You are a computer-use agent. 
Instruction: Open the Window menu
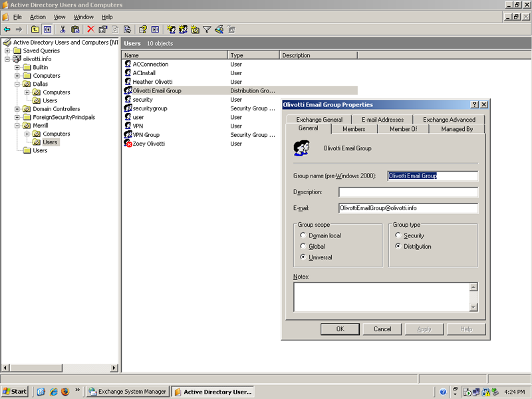[84, 17]
